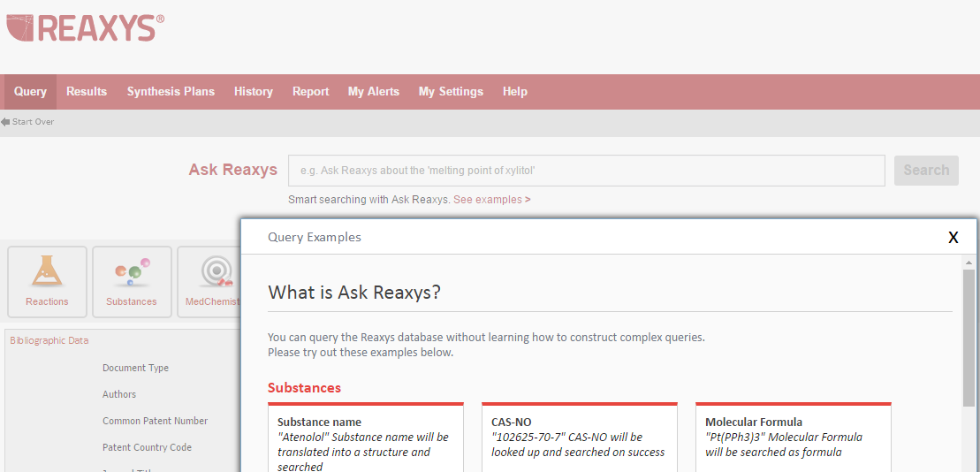Select the Common Patent Number field
This screenshot has height=472, width=980.
tap(155, 421)
